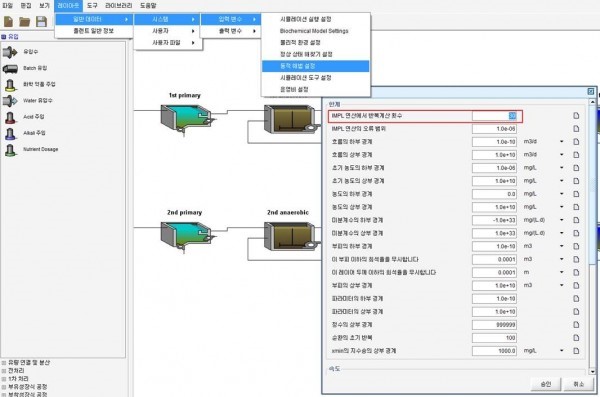Viewport: 600px width, 397px height.
Task: Expand the 전처리 palette group
Action: coord(4,371)
